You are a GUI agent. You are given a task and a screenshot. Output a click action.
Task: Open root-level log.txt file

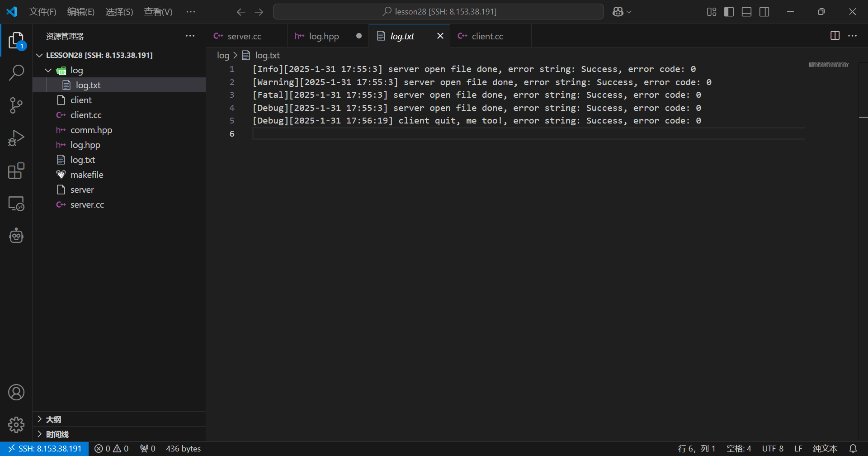click(x=119, y=160)
